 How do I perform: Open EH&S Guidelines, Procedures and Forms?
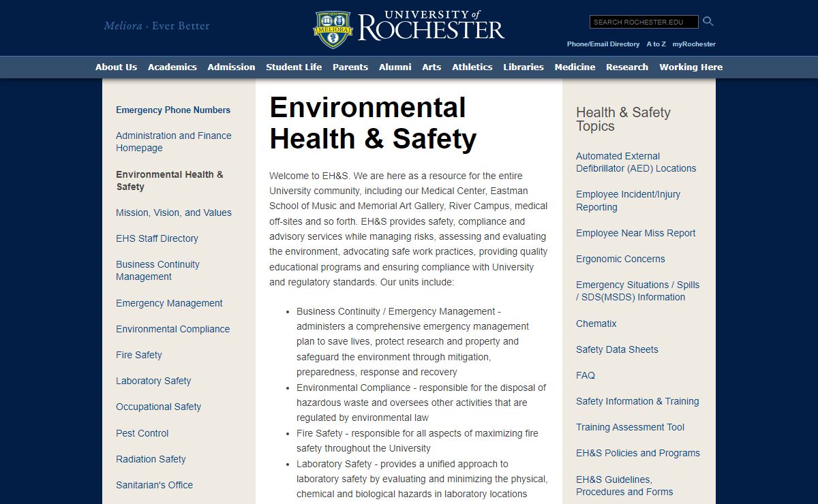[624, 486]
